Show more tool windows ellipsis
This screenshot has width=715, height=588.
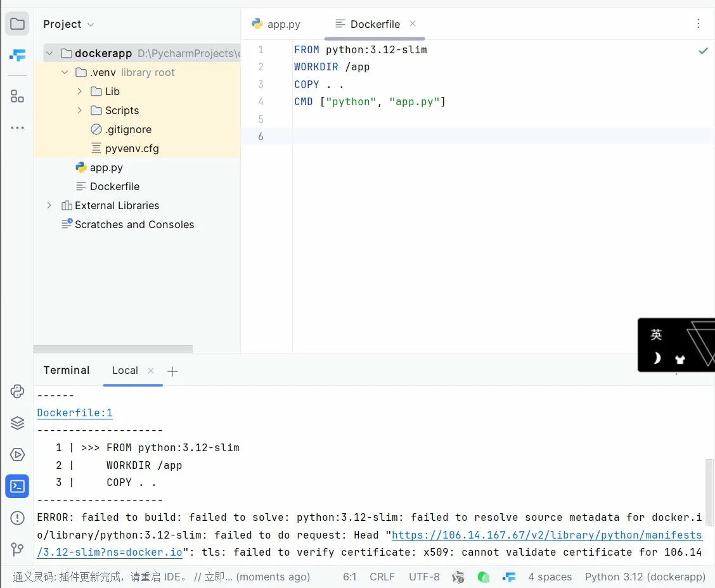17,127
